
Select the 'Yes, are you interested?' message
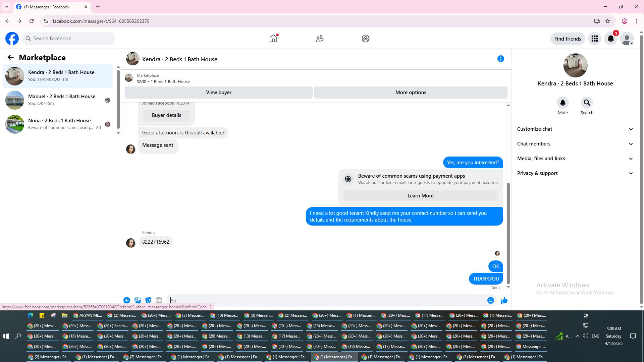coord(473,163)
